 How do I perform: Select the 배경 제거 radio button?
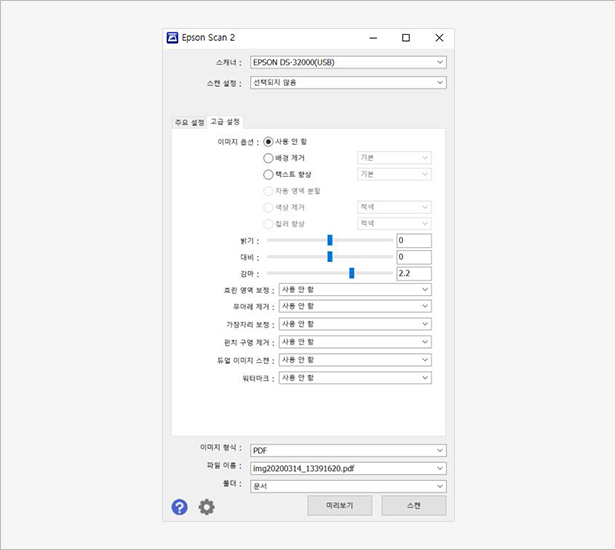[x=268, y=158]
